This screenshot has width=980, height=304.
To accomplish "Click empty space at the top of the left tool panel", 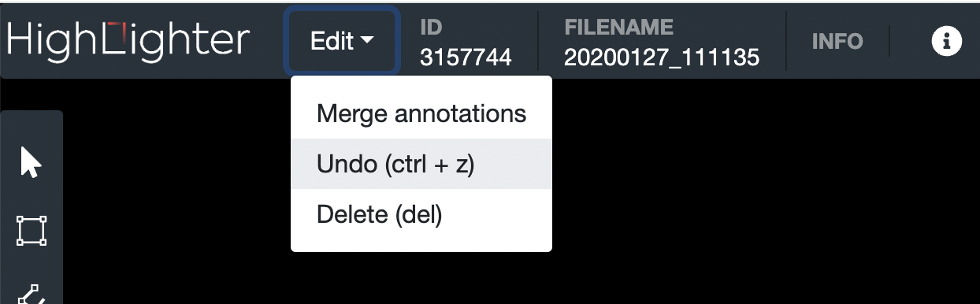I will click(32, 126).
